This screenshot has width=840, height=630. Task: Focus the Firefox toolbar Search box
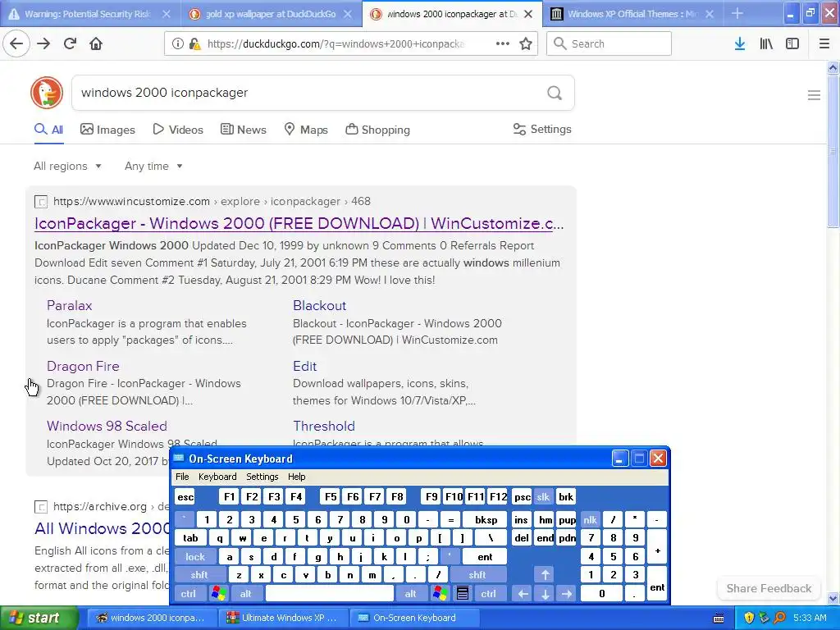click(x=609, y=44)
